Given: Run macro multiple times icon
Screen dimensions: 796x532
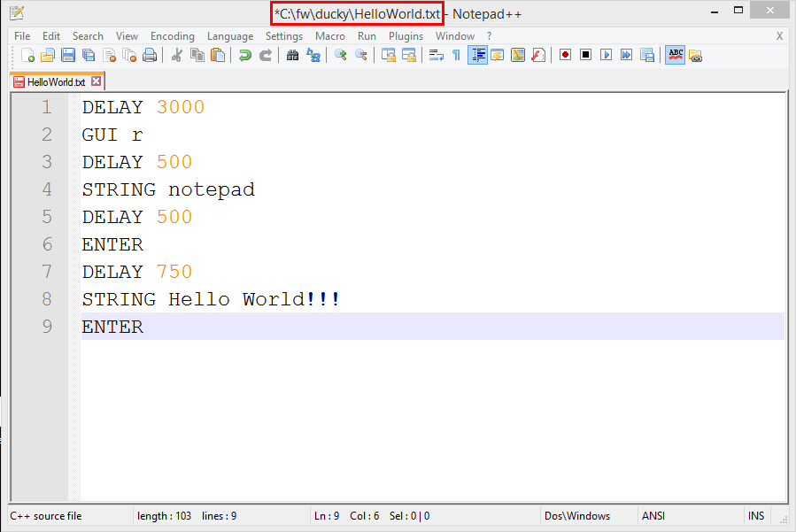Looking at the screenshot, I should tap(627, 55).
